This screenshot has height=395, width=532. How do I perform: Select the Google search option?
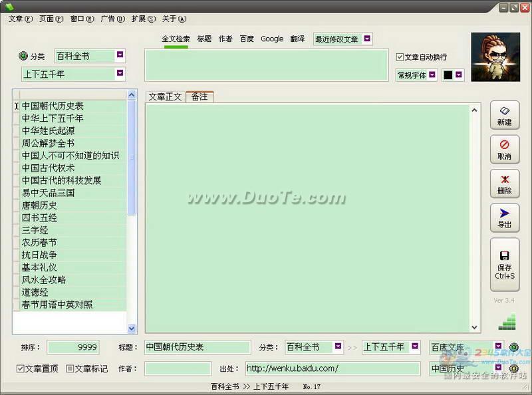tap(272, 39)
